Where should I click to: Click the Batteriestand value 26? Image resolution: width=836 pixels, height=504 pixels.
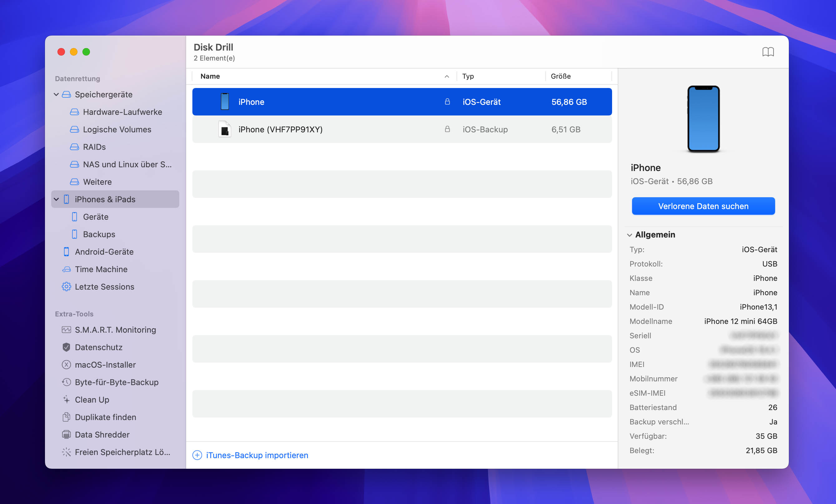click(773, 407)
